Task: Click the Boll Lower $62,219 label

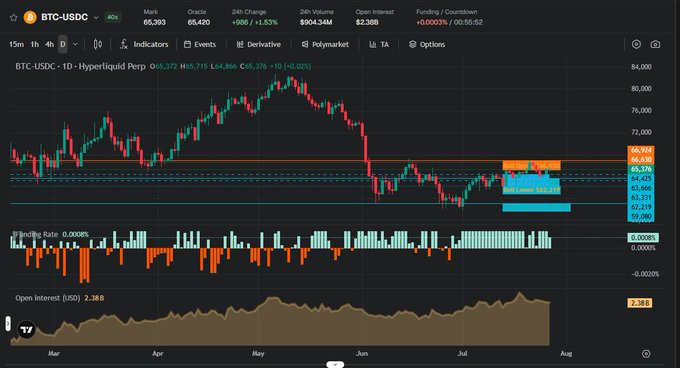Action: (x=531, y=190)
